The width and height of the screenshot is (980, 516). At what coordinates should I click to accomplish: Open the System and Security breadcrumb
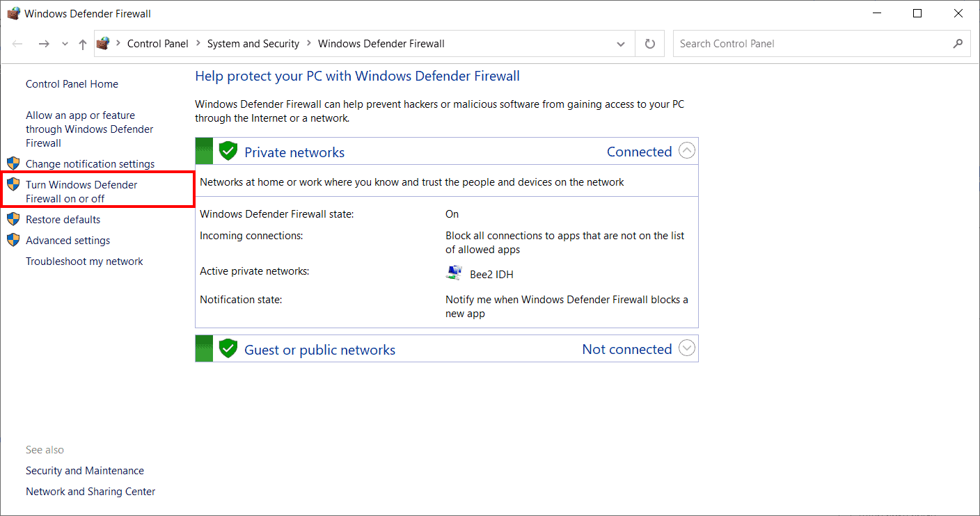(x=253, y=43)
